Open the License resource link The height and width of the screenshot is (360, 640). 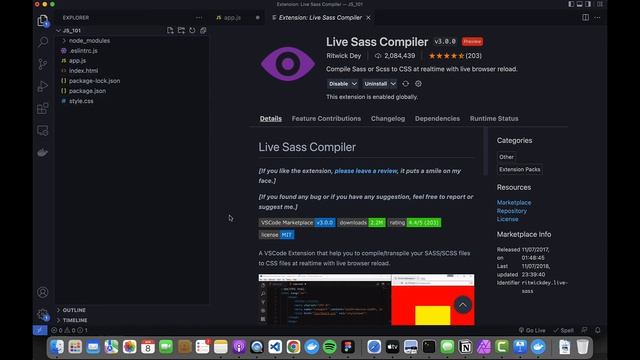pos(507,219)
